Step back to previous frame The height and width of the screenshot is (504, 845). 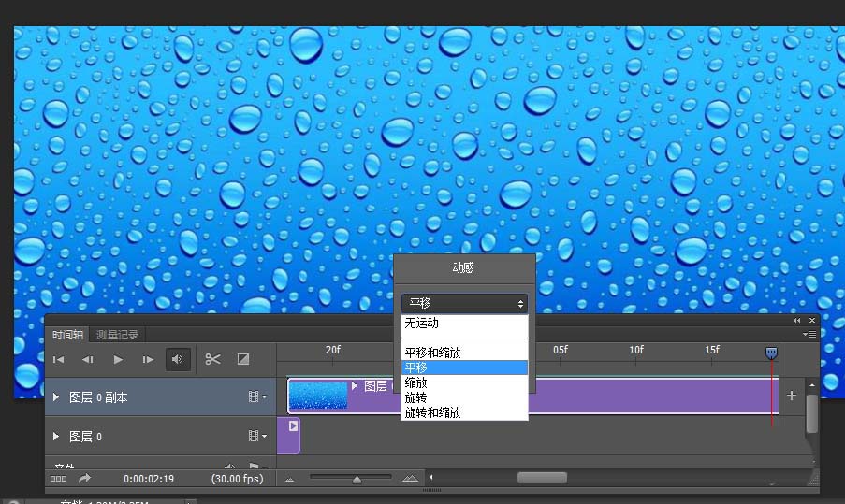pyautogui.click(x=88, y=359)
